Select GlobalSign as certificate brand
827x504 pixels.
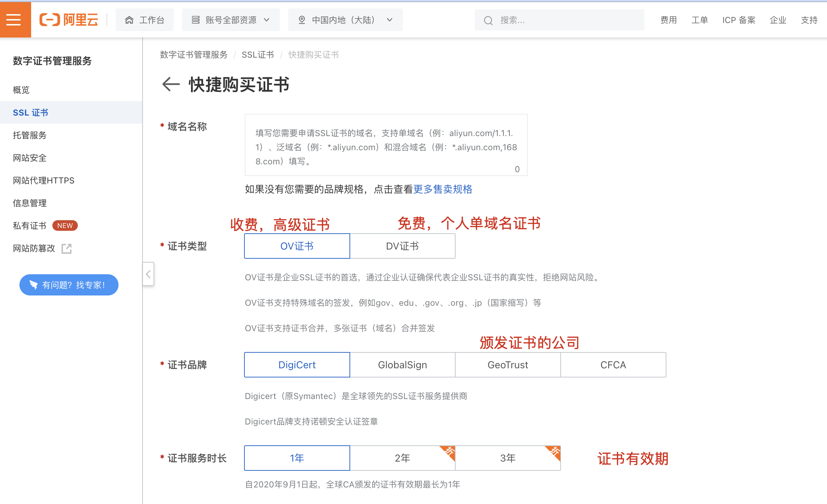tap(402, 365)
